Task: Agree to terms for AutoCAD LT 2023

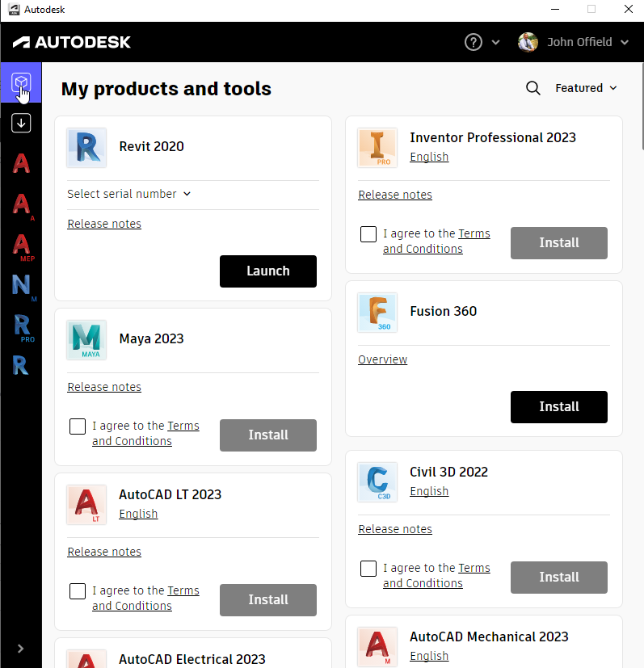Action: pyautogui.click(x=77, y=591)
